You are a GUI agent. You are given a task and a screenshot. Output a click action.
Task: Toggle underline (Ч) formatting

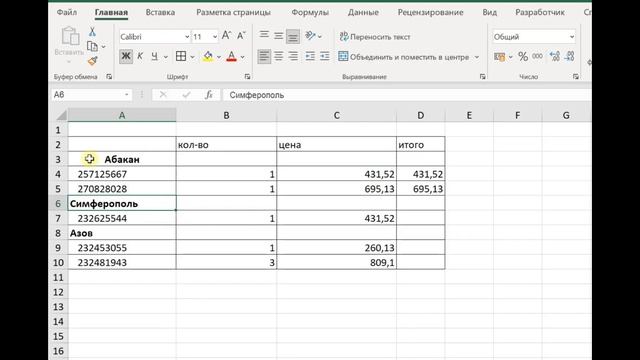154,56
